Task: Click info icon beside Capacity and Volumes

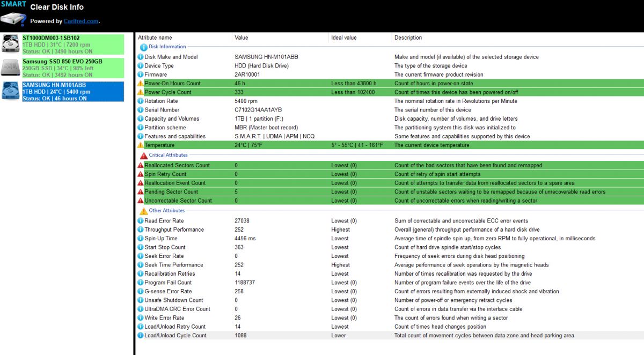Action: 141,119
